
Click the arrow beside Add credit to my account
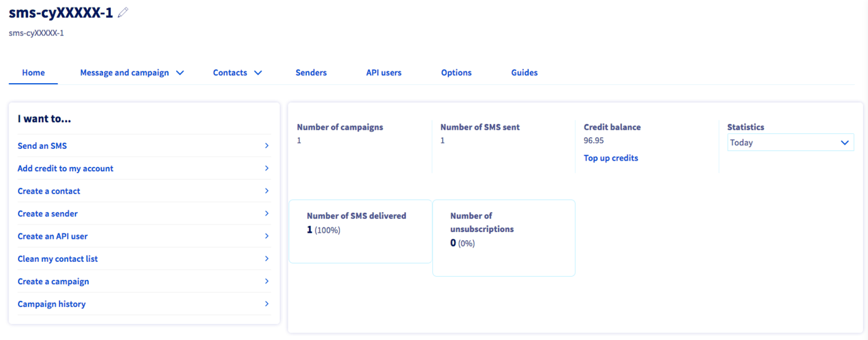click(x=267, y=168)
